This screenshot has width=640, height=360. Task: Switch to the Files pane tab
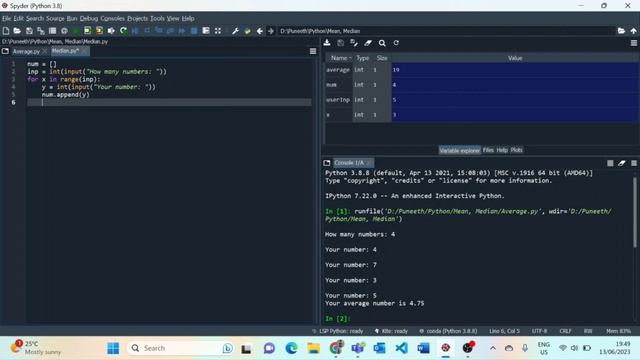coord(488,150)
